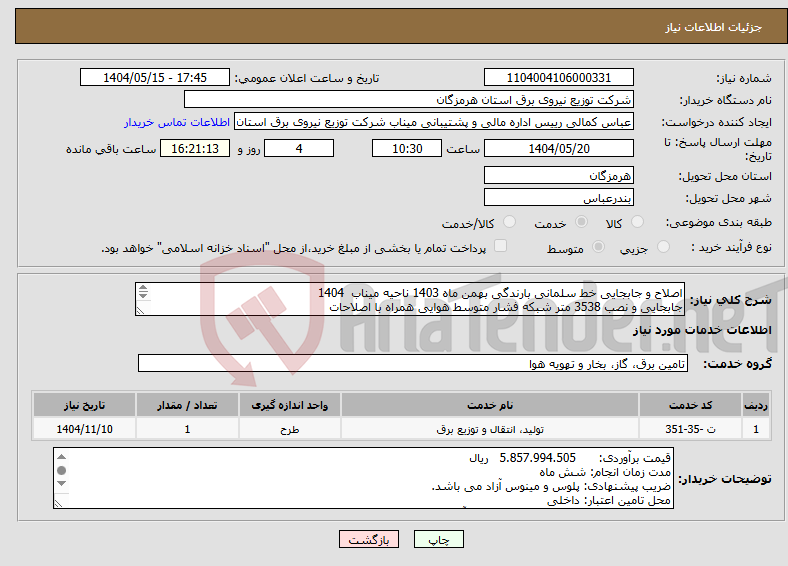Click the remaining days field 4
This screenshot has height=566, width=788.
(x=299, y=148)
